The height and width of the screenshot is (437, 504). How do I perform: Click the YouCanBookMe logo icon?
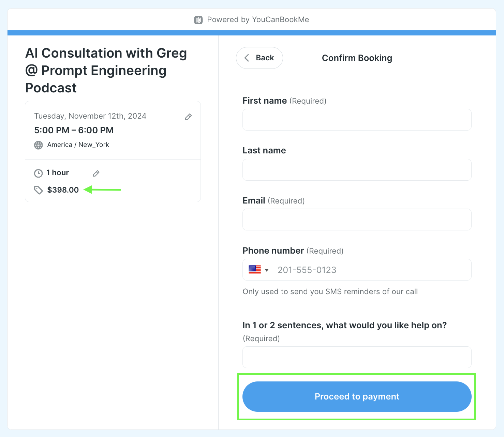tap(198, 20)
